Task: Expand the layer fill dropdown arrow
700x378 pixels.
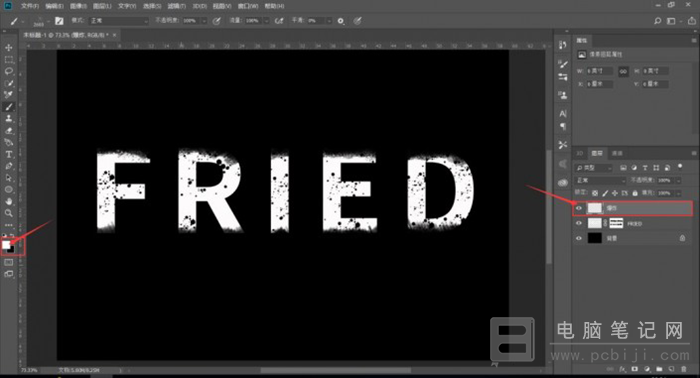Action: point(678,193)
